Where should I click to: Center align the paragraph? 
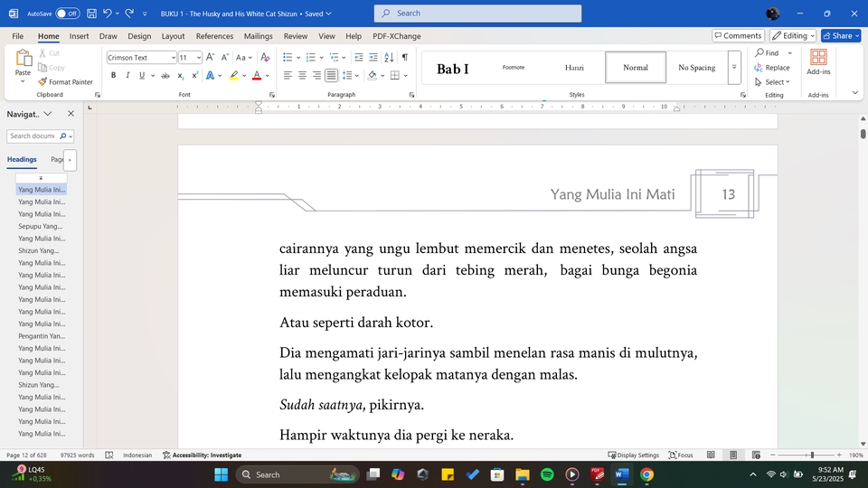point(302,75)
